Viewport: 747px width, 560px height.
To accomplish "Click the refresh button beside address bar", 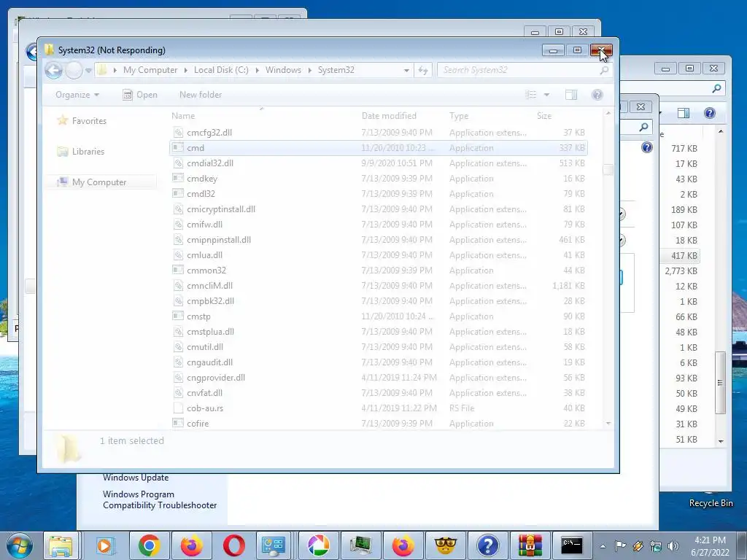I will pos(423,70).
